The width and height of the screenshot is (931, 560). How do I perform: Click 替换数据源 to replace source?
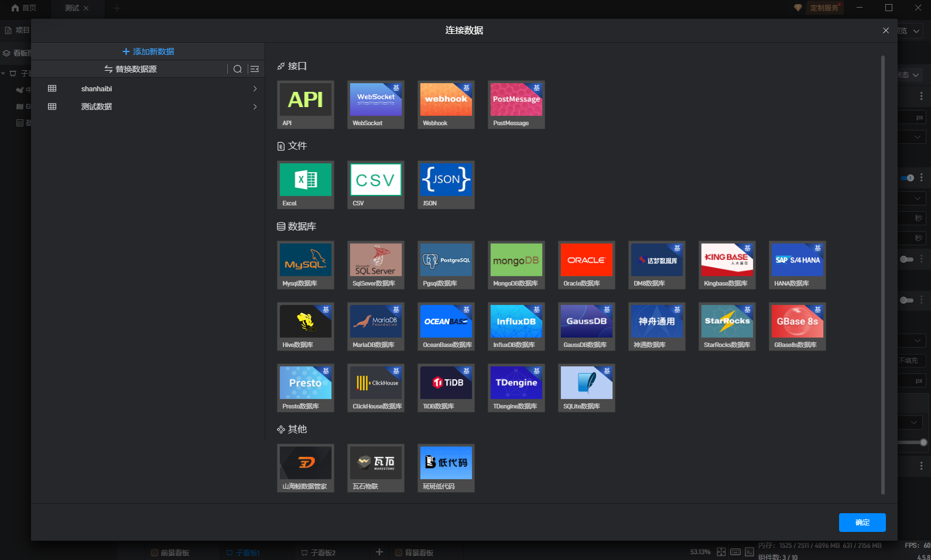coord(131,69)
